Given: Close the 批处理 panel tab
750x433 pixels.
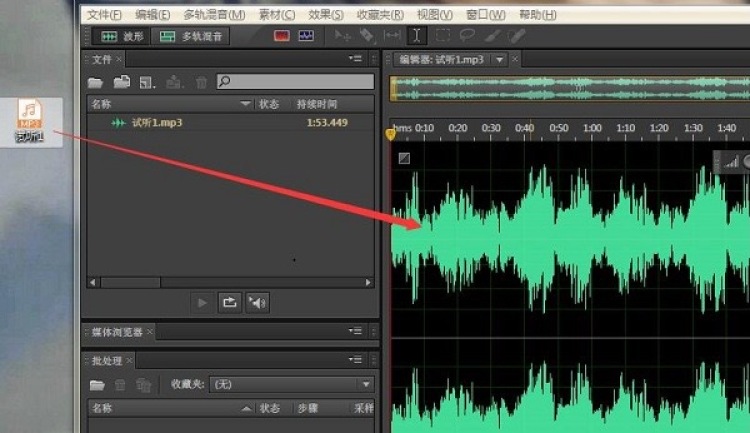Looking at the screenshot, I should [x=129, y=360].
